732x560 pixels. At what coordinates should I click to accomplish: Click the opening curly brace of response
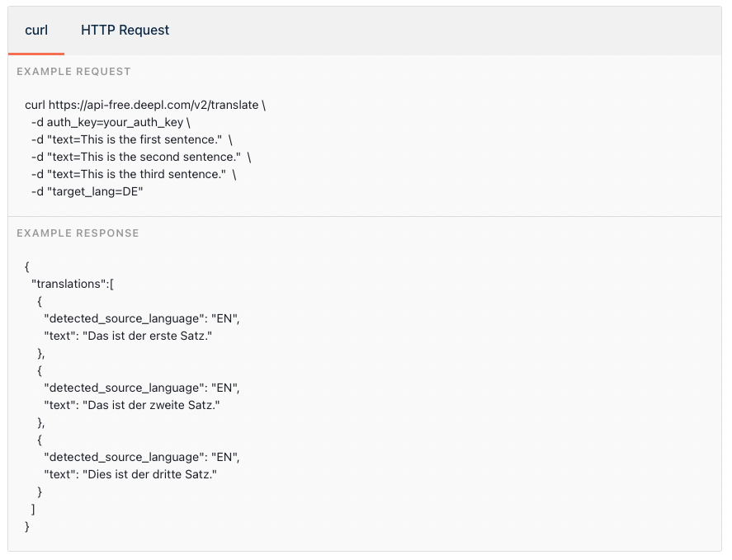(x=27, y=266)
